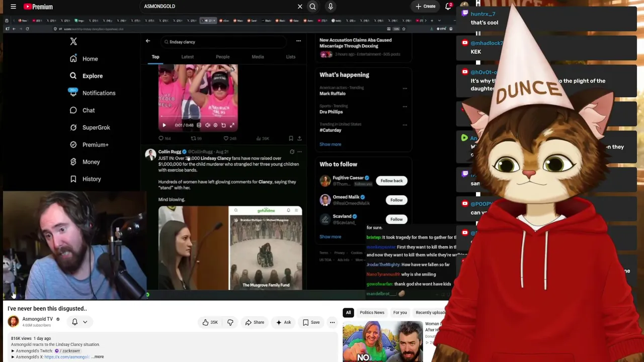Screen dimensions: 644x362
Task: Open the zackrawrr Twitch link
Action: 67,351
